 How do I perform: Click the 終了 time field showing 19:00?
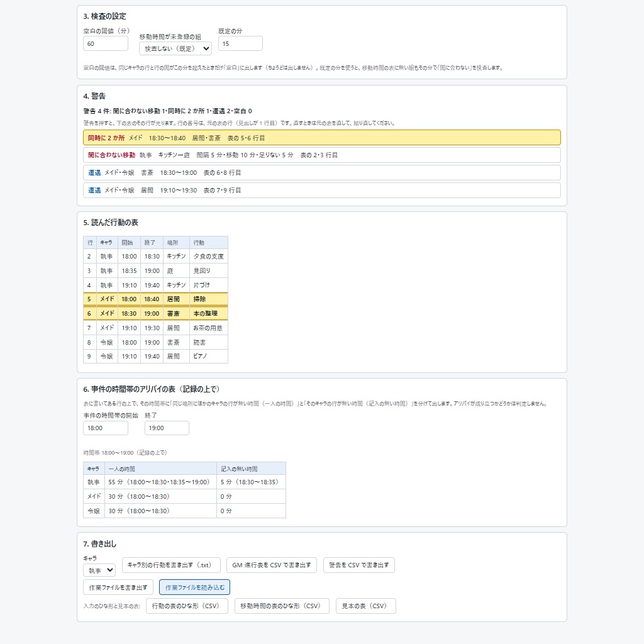pyautogui.click(x=167, y=428)
